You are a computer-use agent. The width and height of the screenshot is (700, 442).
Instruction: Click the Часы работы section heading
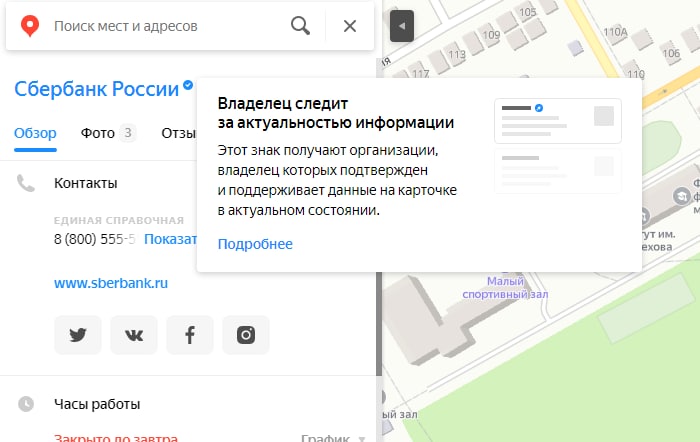(x=97, y=404)
